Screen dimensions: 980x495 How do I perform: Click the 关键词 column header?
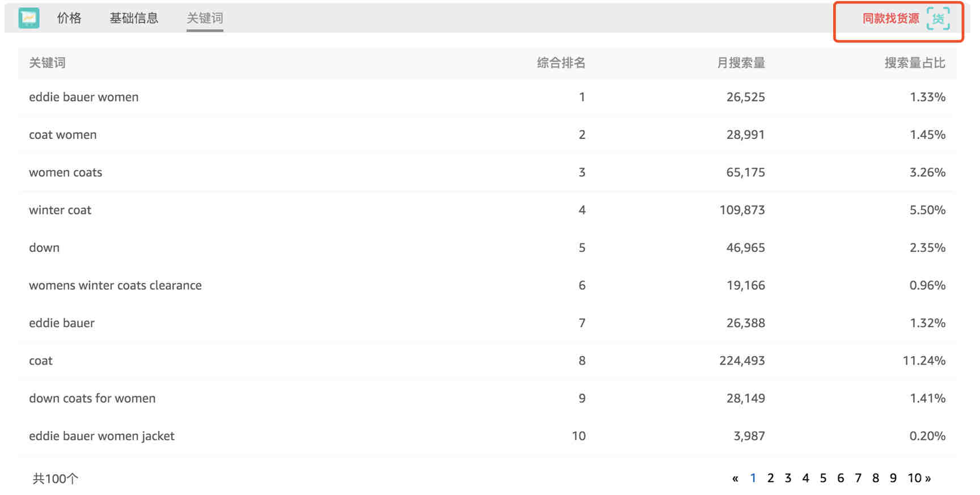[47, 63]
